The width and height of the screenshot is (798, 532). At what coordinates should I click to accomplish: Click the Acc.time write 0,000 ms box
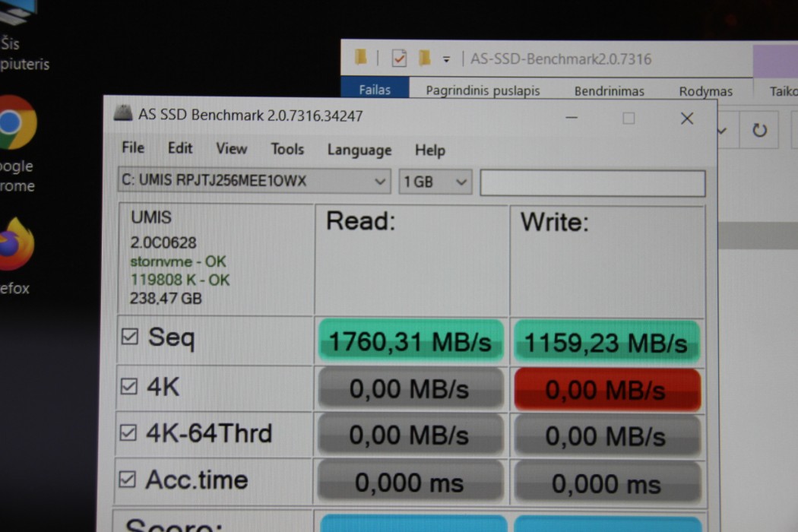coord(607,483)
